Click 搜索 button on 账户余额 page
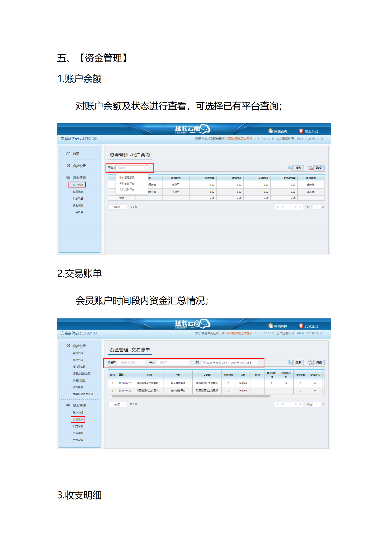This screenshot has height=555, width=392. tap(298, 168)
